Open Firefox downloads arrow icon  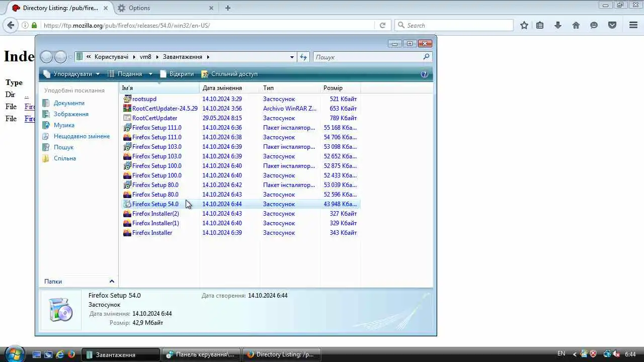pos(558,25)
